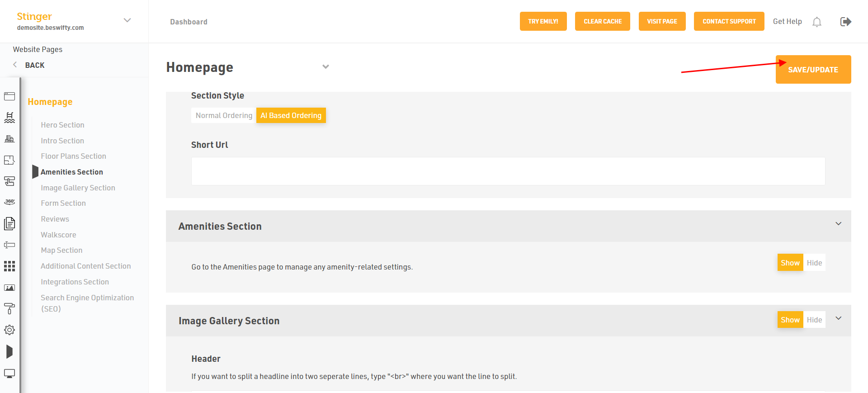Click the logout arrow icon

pos(845,22)
